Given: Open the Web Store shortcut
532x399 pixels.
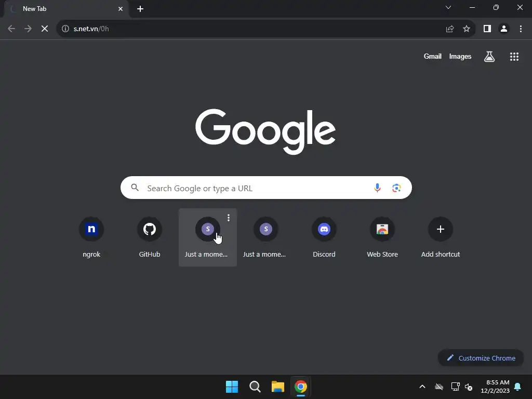Looking at the screenshot, I should [382, 237].
